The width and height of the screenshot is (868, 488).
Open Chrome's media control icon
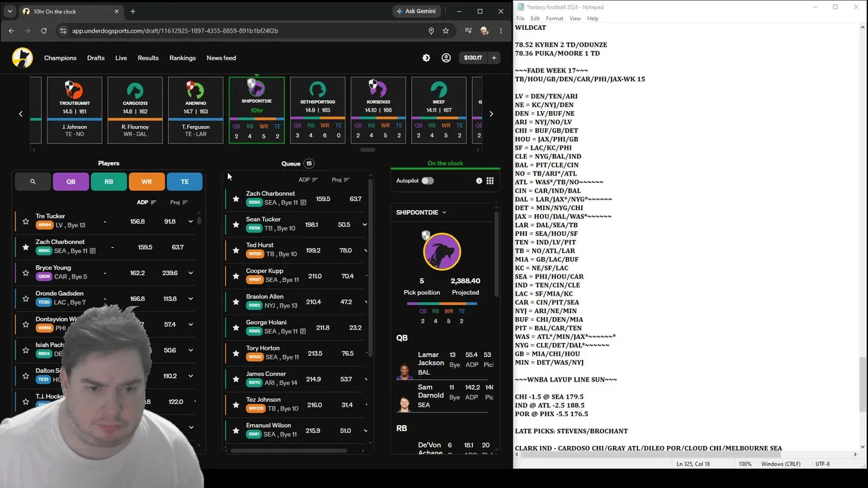click(468, 30)
